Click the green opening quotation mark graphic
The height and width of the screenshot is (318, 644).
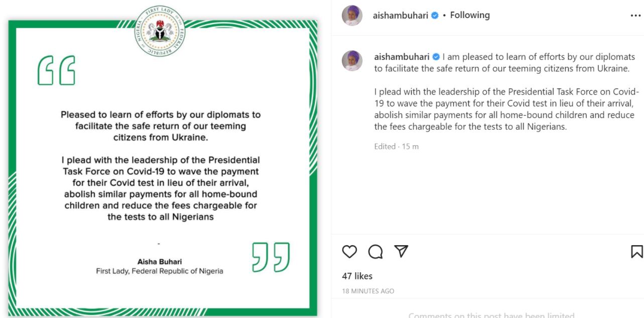click(x=56, y=70)
